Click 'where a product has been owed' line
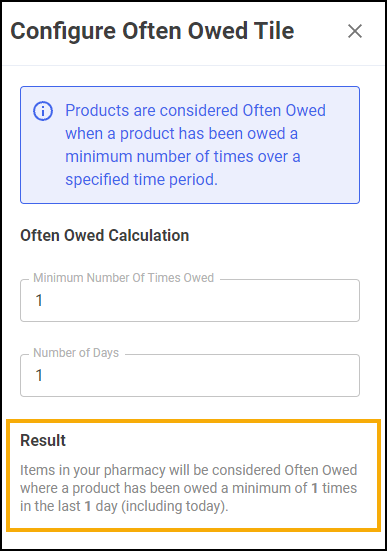 [124, 488]
